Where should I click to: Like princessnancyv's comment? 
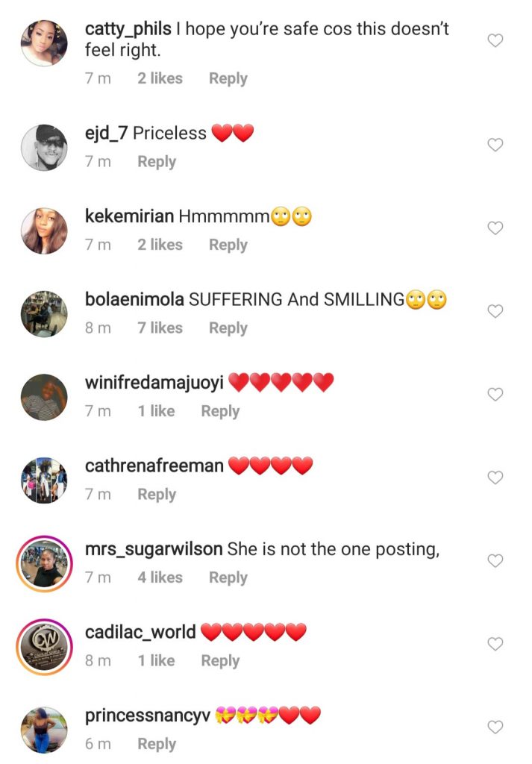495,727
